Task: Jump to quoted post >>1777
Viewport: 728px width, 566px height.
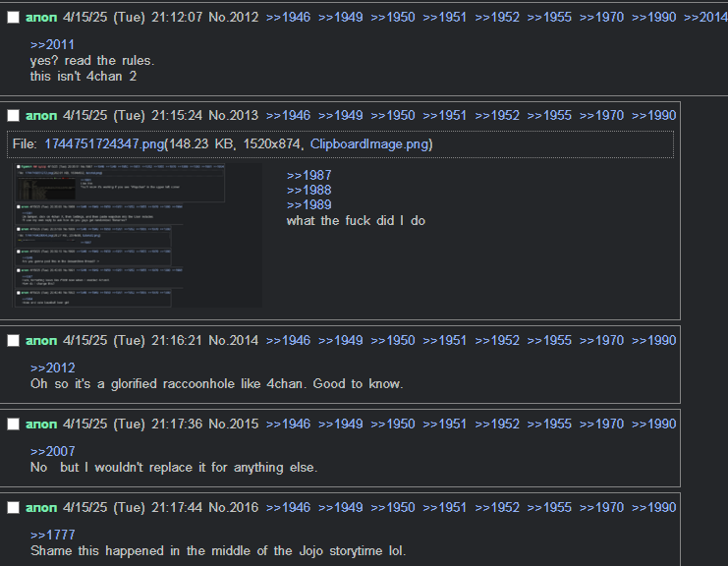Action: (x=52, y=536)
